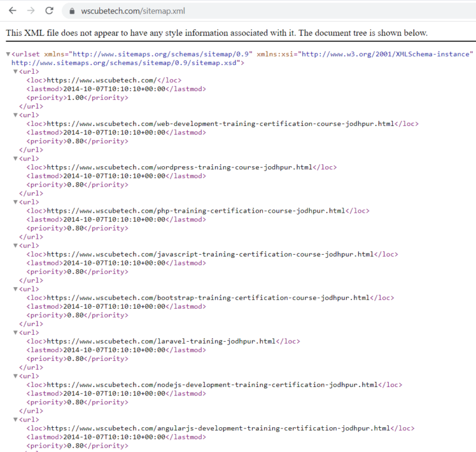
Task: Click the browser back arrow
Action: click(x=12, y=11)
